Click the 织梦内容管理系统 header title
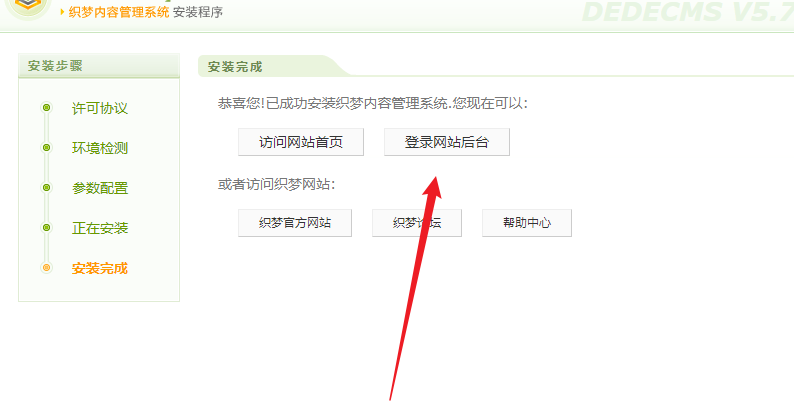 118,12
